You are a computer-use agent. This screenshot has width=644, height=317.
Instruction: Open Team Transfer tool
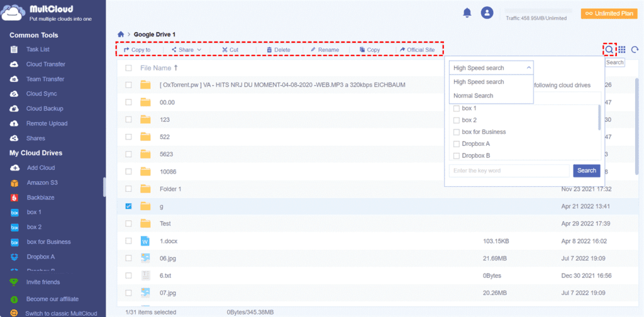[45, 79]
